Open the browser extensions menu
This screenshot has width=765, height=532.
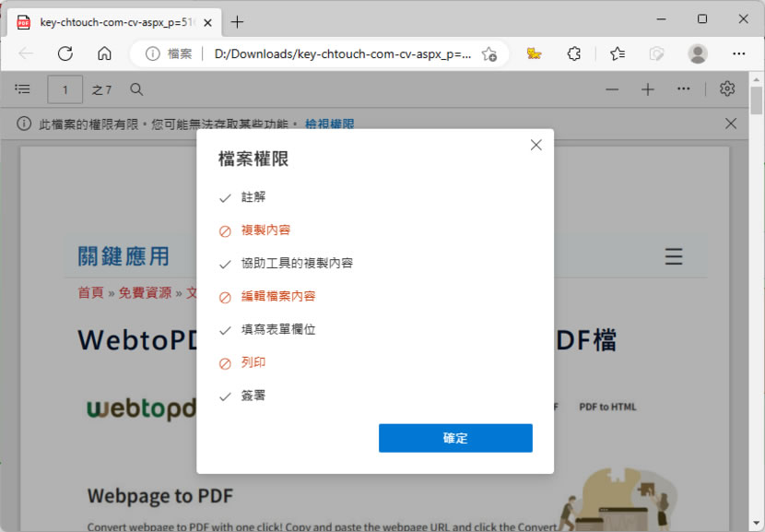pos(574,53)
